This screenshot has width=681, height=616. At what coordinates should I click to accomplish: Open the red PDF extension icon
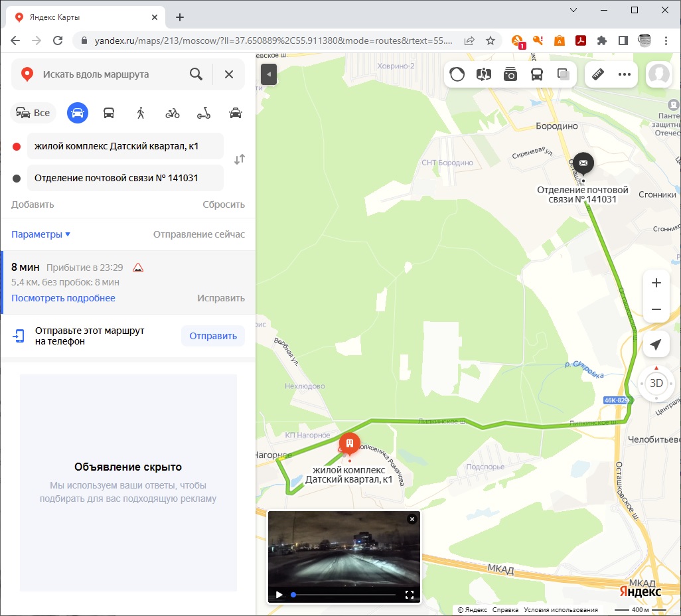(581, 41)
